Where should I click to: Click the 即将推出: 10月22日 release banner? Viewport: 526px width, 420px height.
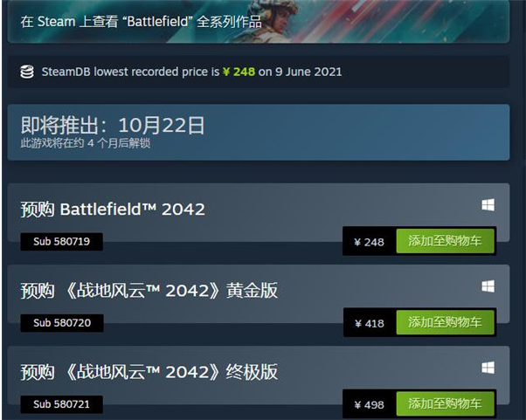point(259,133)
